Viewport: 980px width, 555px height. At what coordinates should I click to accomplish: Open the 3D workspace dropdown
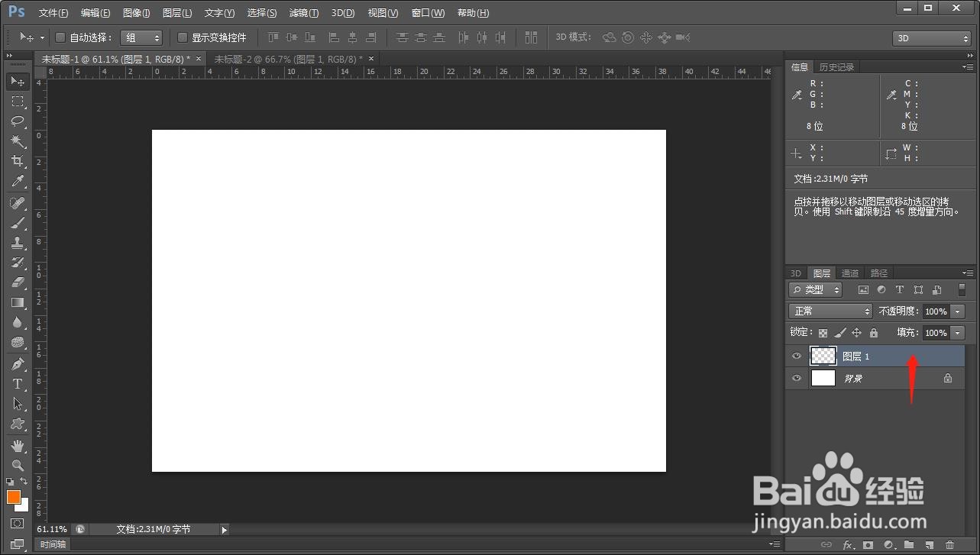click(932, 38)
